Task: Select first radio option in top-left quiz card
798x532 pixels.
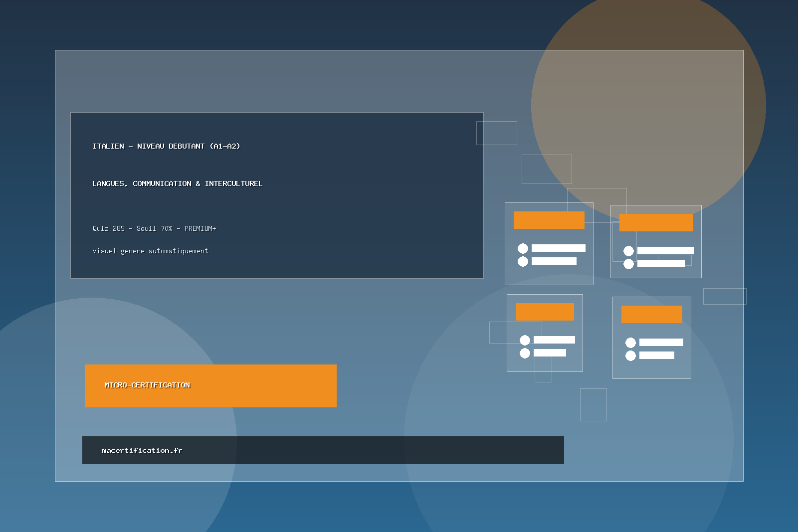Action: click(523, 248)
